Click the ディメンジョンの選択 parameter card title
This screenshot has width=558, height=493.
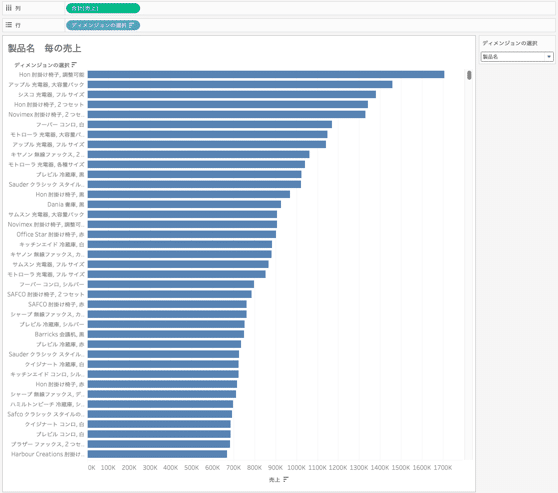pos(510,43)
